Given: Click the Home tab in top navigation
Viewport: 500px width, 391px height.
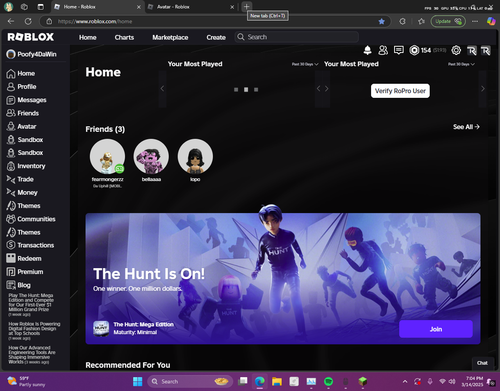Looking at the screenshot, I should pos(88,37).
